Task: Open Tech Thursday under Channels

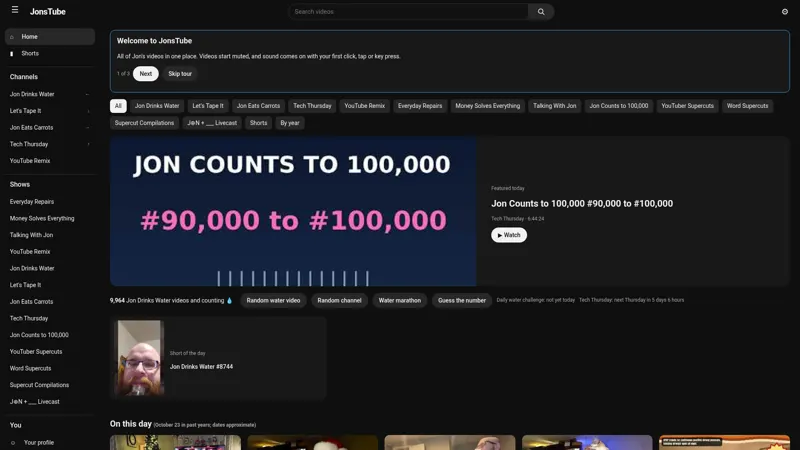Action: point(29,144)
